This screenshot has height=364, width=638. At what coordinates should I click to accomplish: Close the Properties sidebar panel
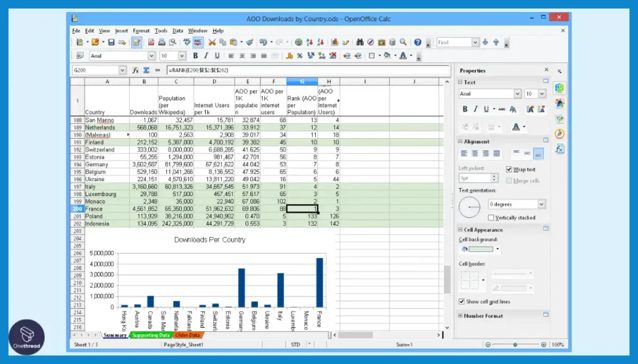546,70
